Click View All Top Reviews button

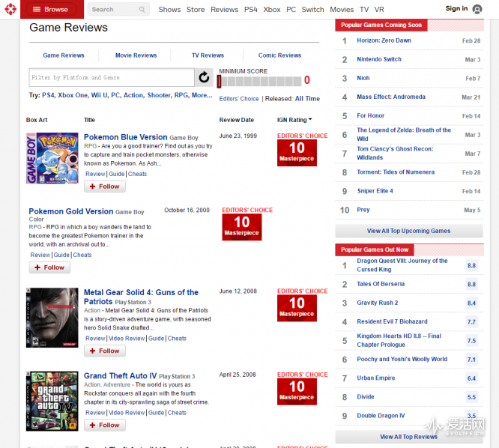pyautogui.click(x=409, y=437)
